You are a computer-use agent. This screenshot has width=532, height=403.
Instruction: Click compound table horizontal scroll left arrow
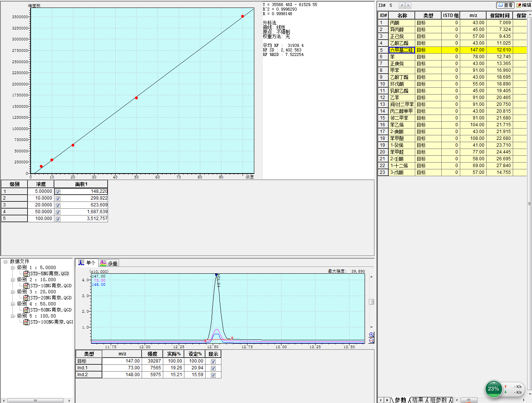457,400
